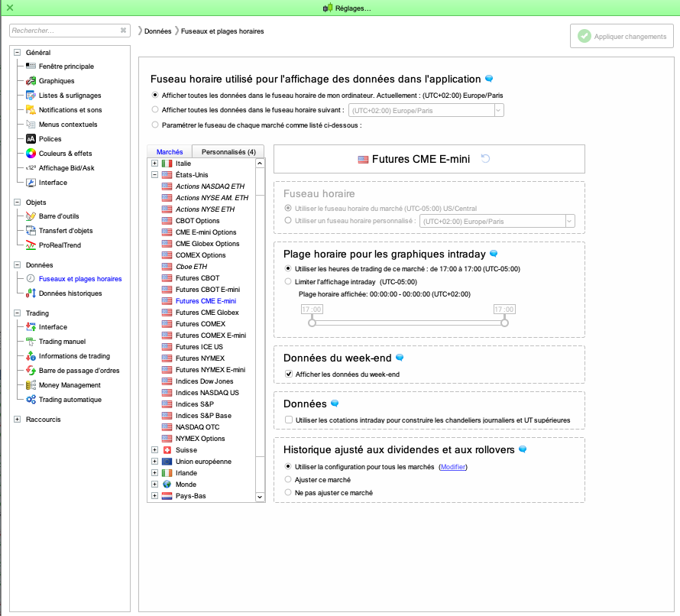Select computer timezone display radio option
680x616 pixels.
(155, 95)
